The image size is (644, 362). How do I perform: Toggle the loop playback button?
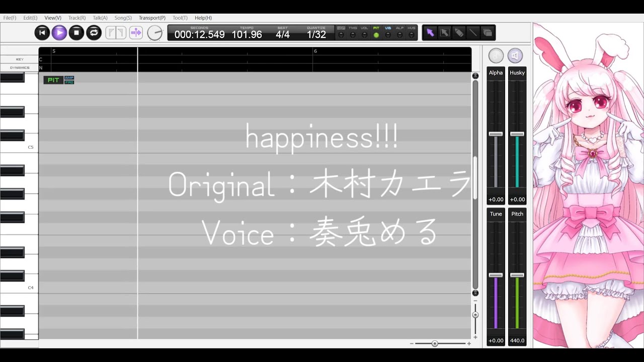[x=94, y=33]
